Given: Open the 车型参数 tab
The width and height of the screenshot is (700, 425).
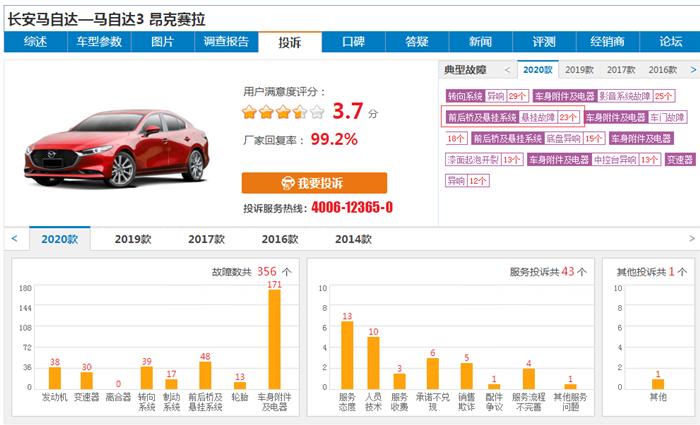Looking at the screenshot, I should click(x=99, y=42).
